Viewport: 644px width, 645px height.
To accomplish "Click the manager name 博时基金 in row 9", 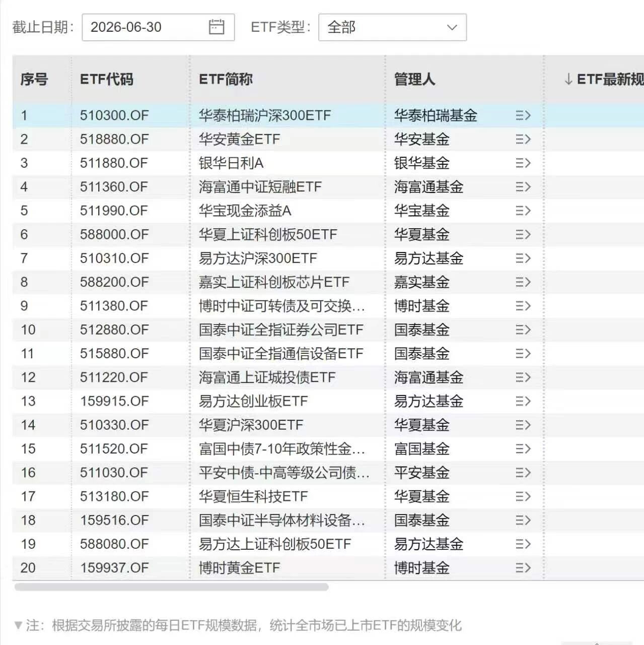I will click(421, 306).
